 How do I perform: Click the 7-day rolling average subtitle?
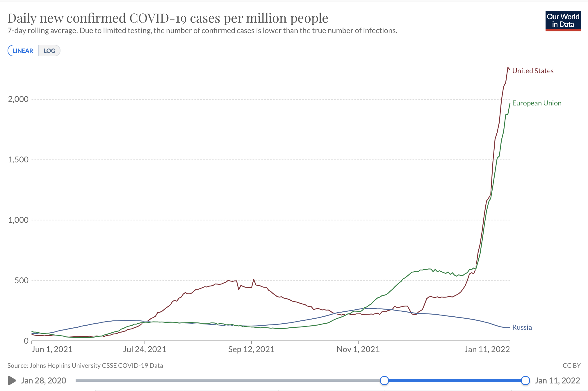pos(202,31)
